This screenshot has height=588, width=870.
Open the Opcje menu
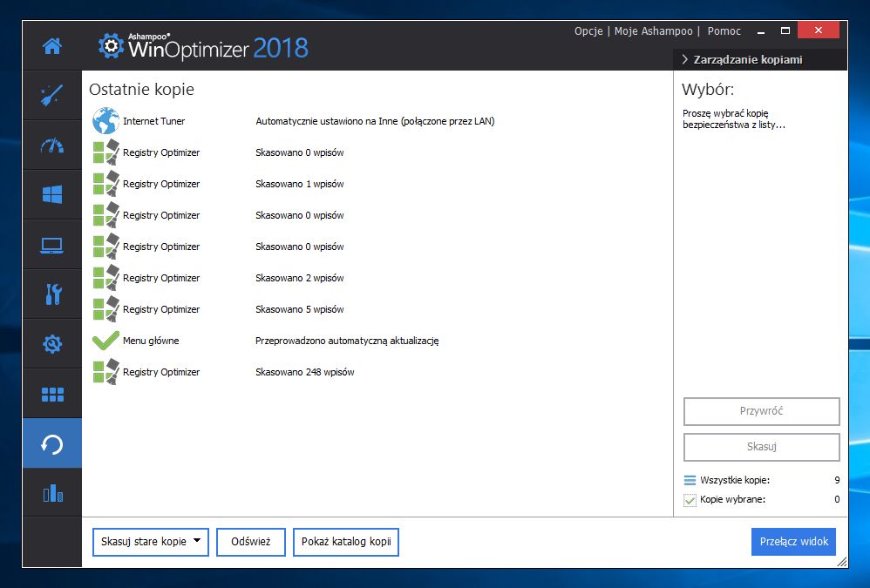588,31
